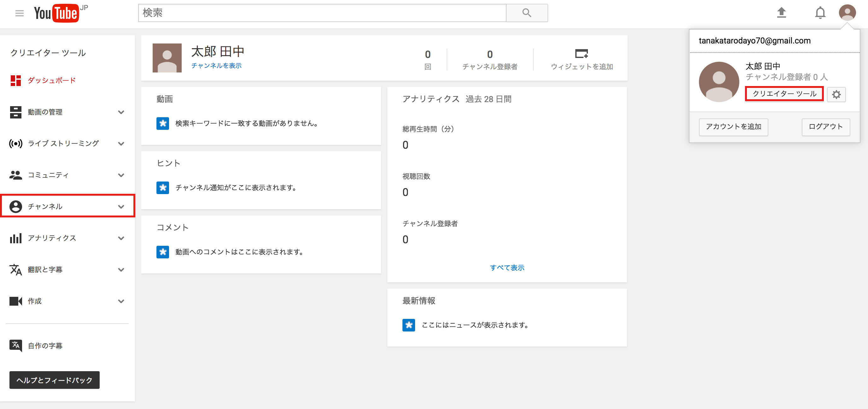Focus the 検索 search input field

(322, 13)
